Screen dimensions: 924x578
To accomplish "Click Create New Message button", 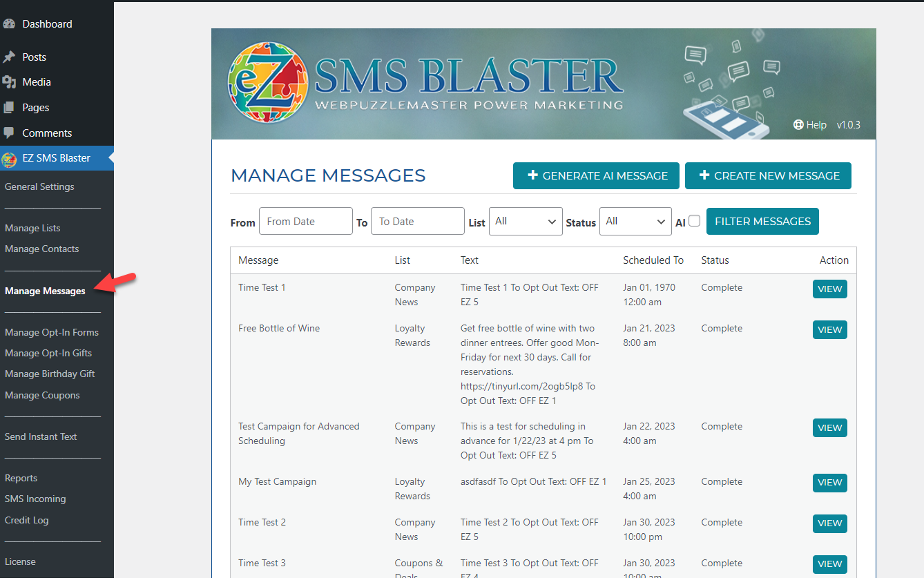I will 768,175.
